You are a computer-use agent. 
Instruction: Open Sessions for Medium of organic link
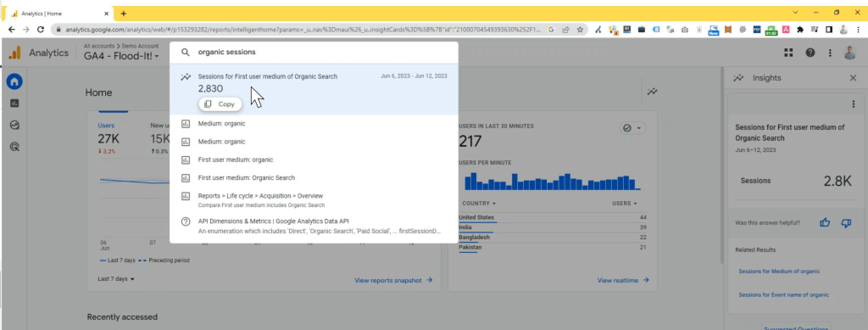[779, 271]
